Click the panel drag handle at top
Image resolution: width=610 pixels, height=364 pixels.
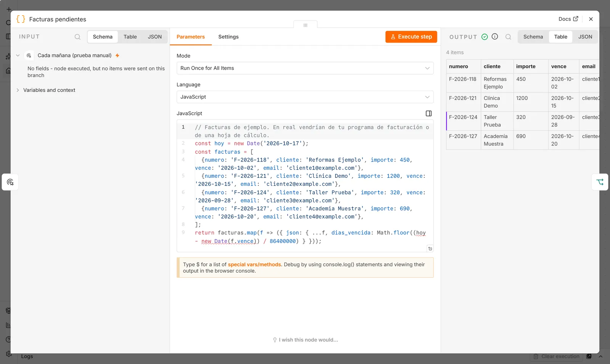coord(305,25)
